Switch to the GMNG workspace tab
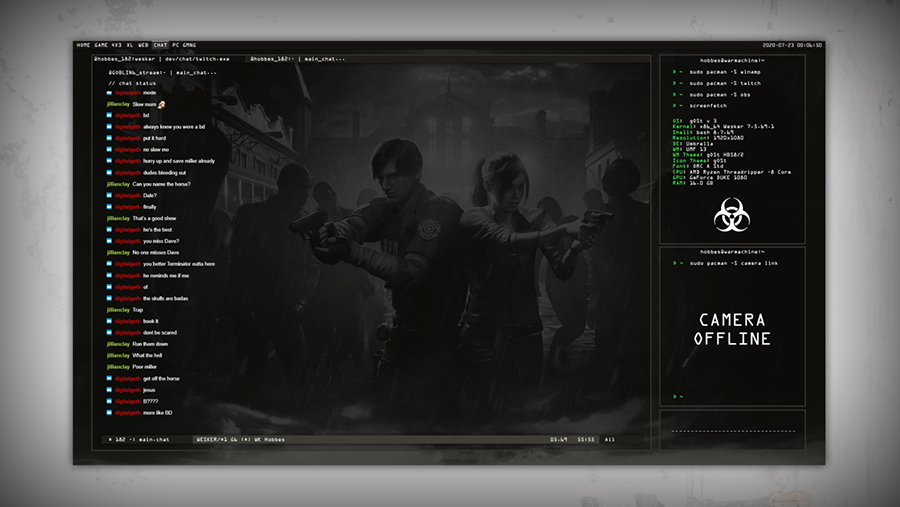 (x=189, y=45)
